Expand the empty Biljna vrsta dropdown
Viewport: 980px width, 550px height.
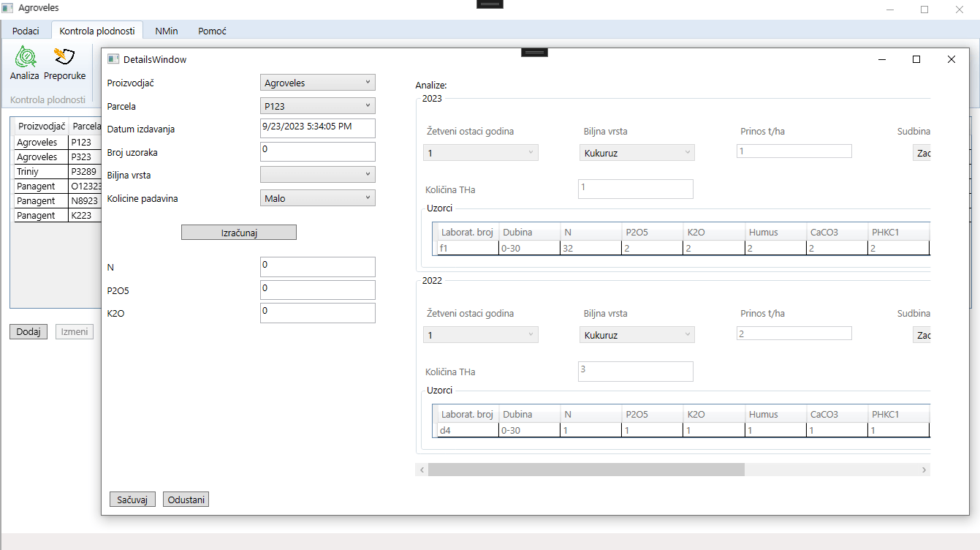click(318, 175)
